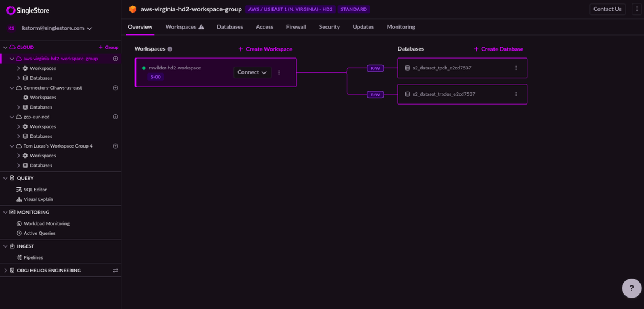
Task: Collapse the MONITORING section
Action: pyautogui.click(x=5, y=213)
